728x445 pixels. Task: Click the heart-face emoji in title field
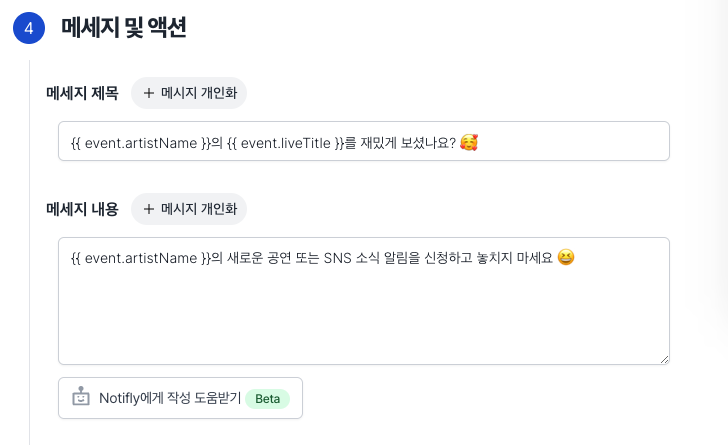(x=469, y=142)
